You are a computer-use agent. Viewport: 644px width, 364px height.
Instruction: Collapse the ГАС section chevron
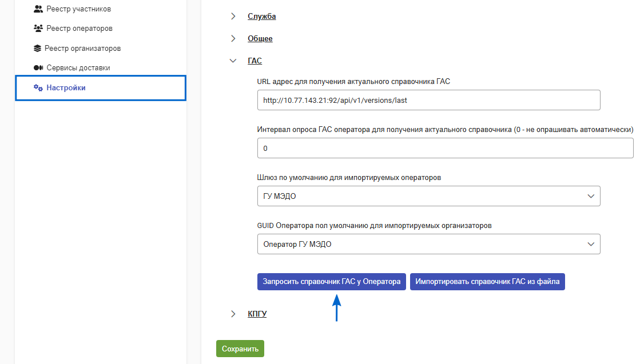(233, 61)
